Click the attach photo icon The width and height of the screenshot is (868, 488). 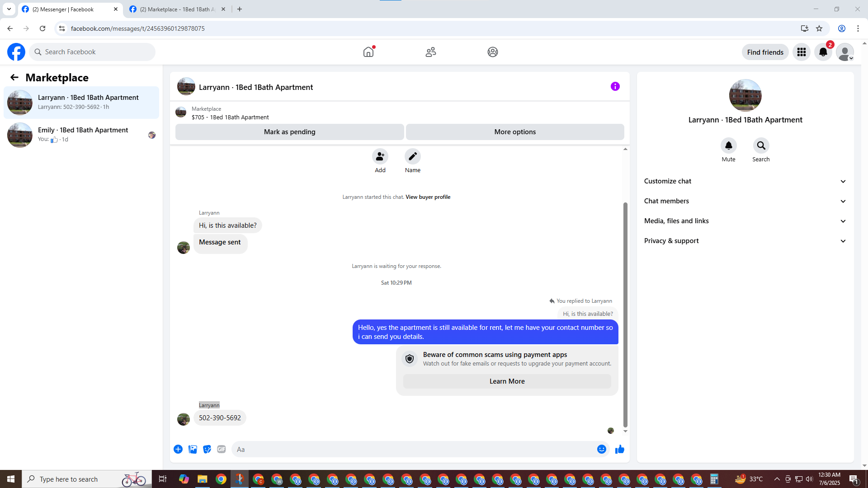click(193, 449)
